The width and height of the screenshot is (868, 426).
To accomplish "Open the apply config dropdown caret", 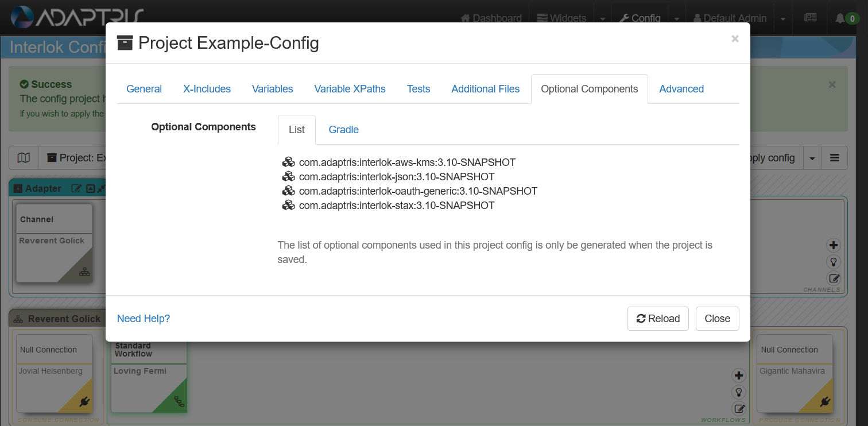I will click(x=812, y=158).
